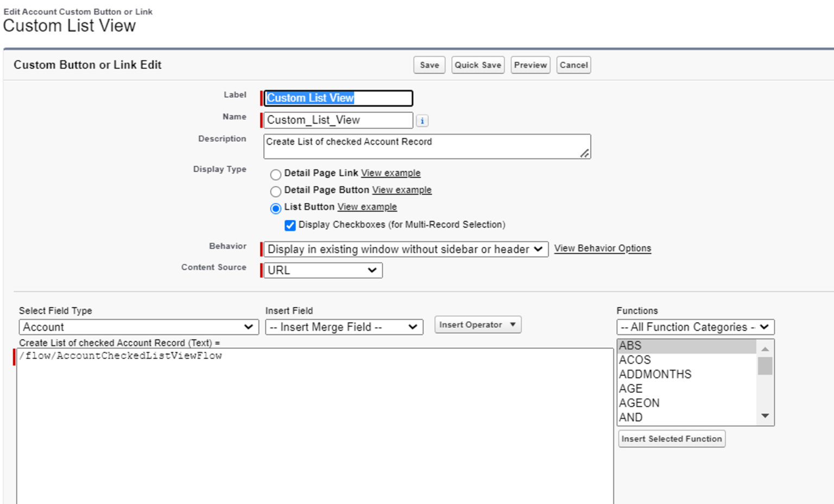Viewport: 834px width, 504px height.
Task: Click into the Label text field
Action: (x=338, y=98)
